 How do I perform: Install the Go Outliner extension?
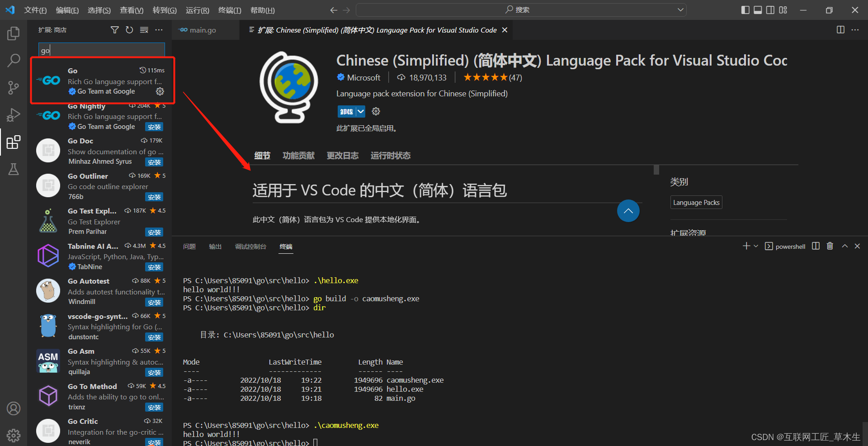[x=154, y=197]
